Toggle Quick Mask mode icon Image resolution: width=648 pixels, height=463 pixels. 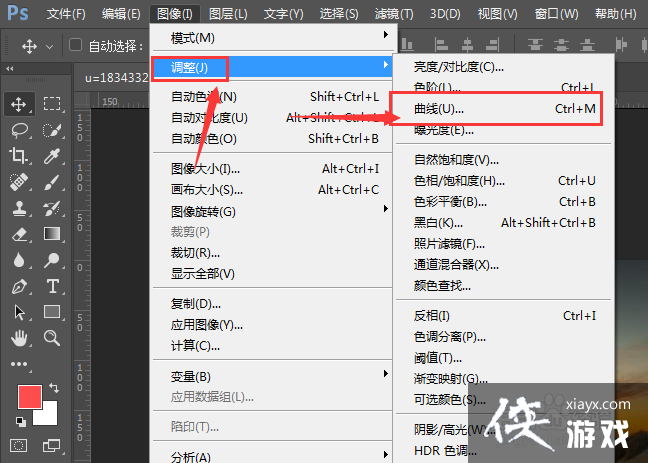tap(19, 444)
